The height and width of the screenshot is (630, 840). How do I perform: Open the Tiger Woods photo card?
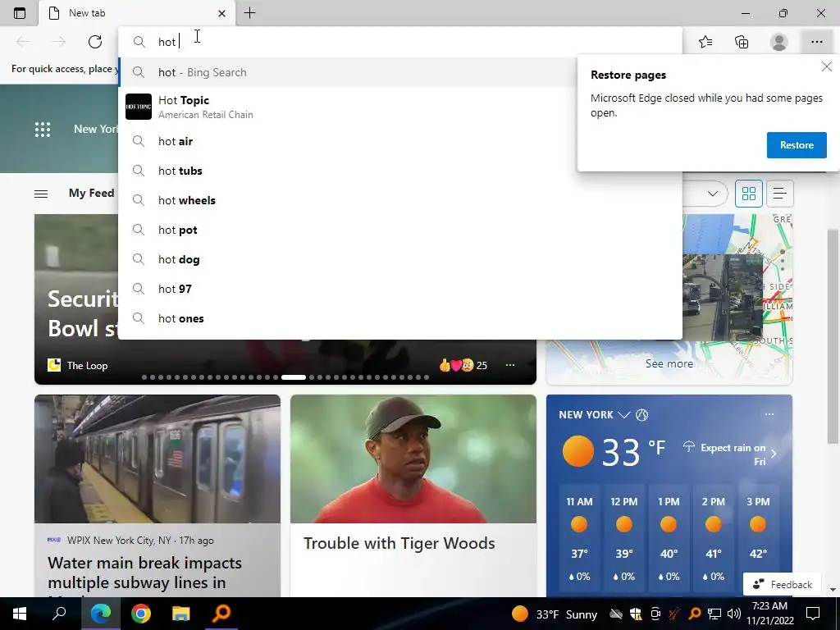click(x=413, y=459)
